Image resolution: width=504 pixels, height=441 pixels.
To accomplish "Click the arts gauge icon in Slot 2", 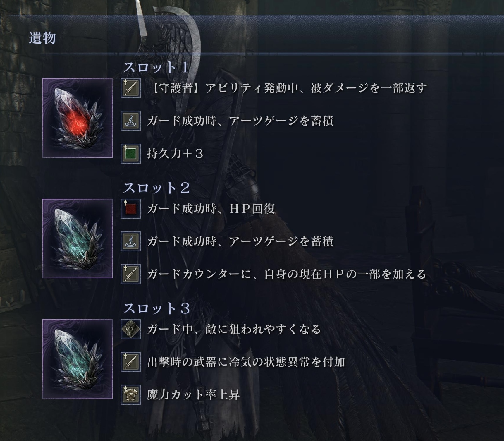I will coord(131,241).
